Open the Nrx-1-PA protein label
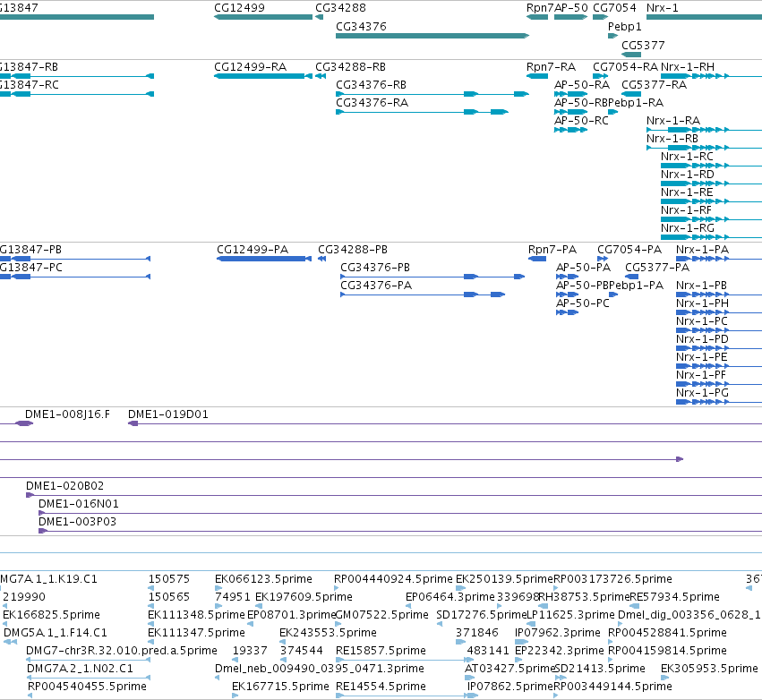The height and width of the screenshot is (700, 762). point(702,250)
